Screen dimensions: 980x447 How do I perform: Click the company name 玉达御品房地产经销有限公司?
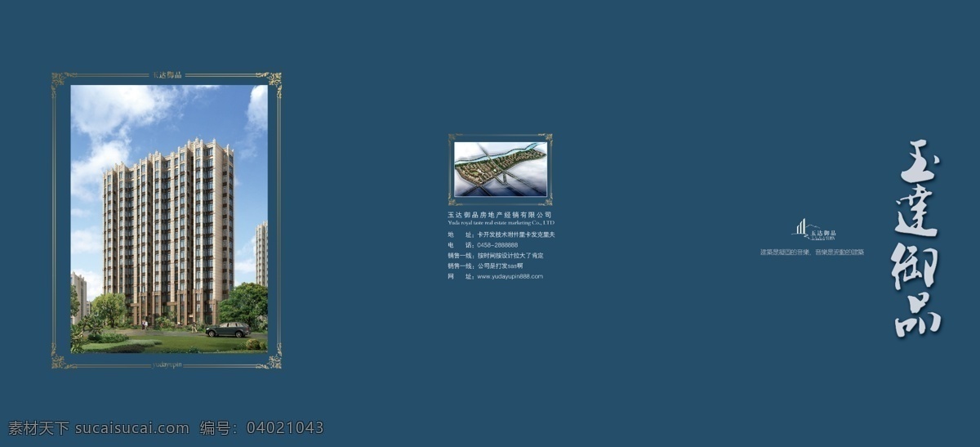tap(500, 214)
